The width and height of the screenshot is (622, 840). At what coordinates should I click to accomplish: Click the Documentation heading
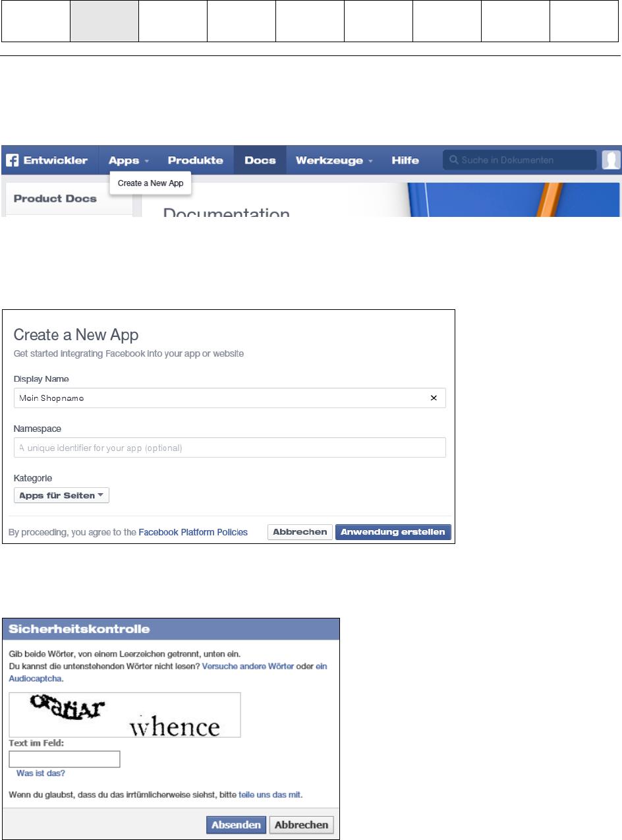coord(227,212)
